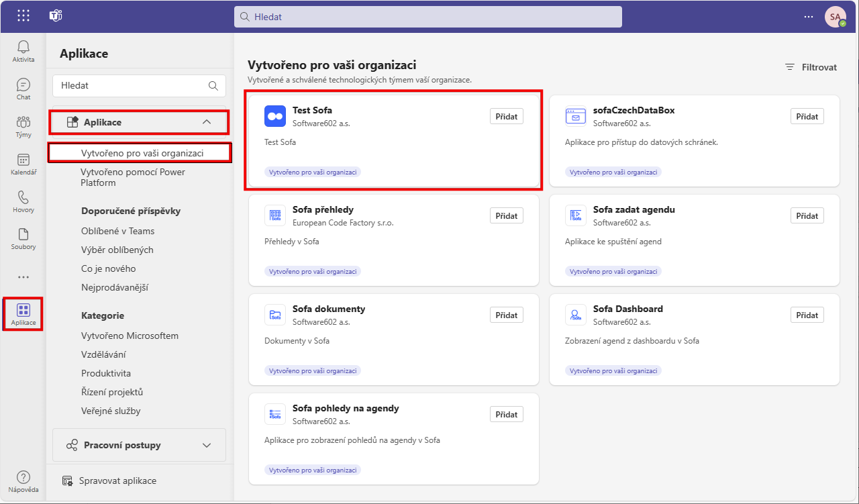The width and height of the screenshot is (859, 504).
Task: Go to Týmy in left rail
Action: click(23, 126)
